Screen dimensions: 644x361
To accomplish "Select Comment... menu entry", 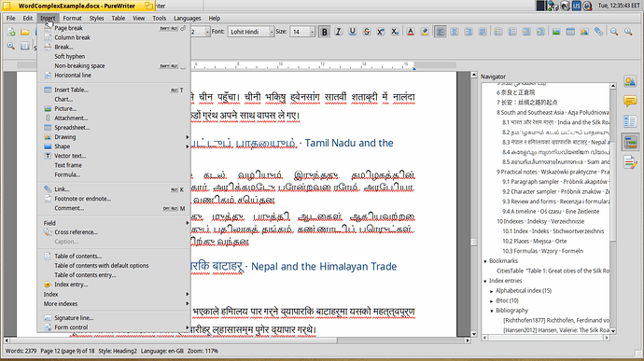I will pyautogui.click(x=114, y=208).
